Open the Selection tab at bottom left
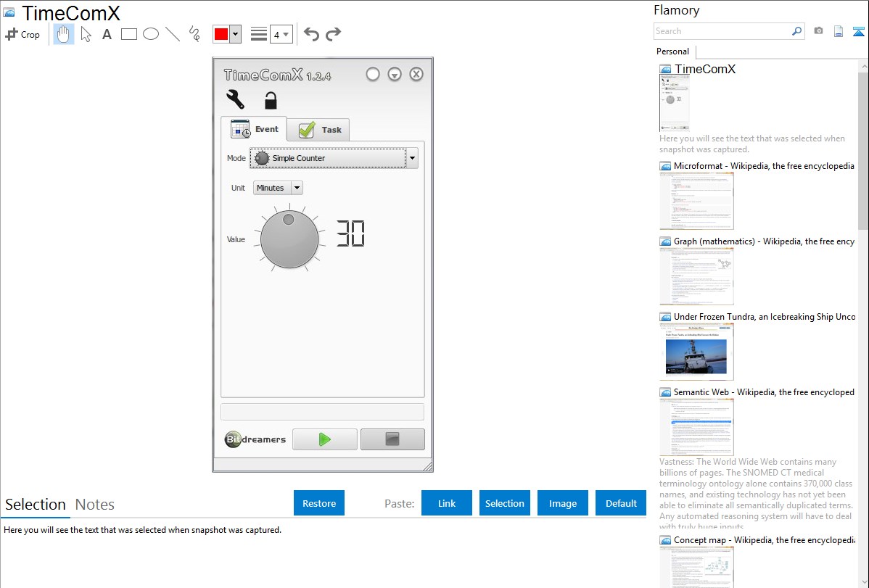This screenshot has width=869, height=588. click(36, 505)
